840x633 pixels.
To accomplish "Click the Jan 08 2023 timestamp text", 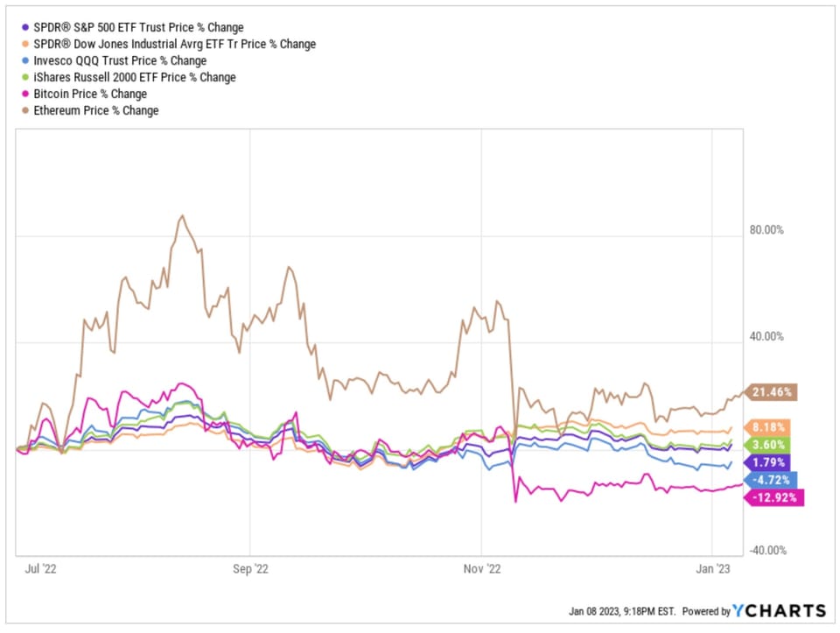I will pos(625,612).
